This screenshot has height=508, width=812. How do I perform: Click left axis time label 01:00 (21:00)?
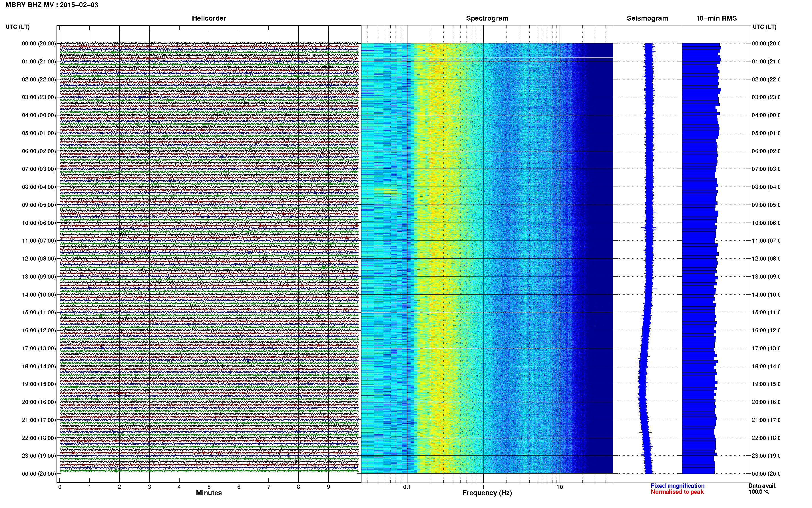(39, 61)
